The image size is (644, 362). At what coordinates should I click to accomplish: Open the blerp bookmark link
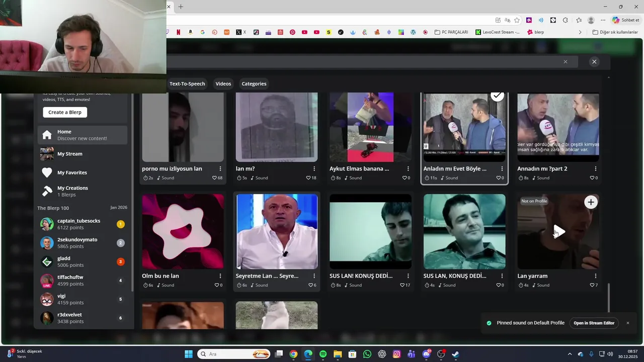click(535, 32)
